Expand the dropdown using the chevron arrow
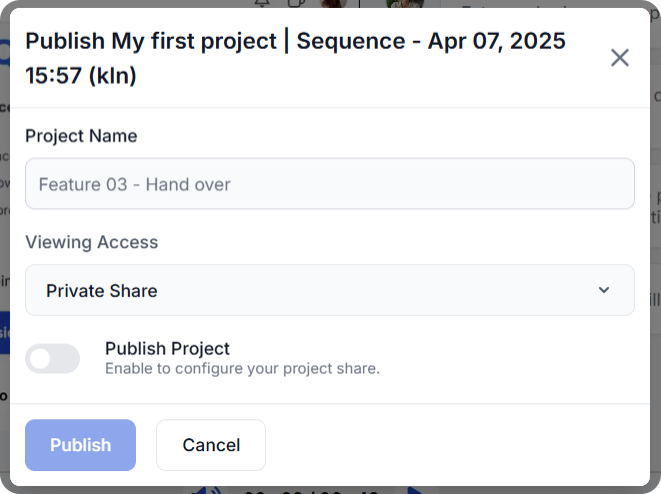 (604, 290)
